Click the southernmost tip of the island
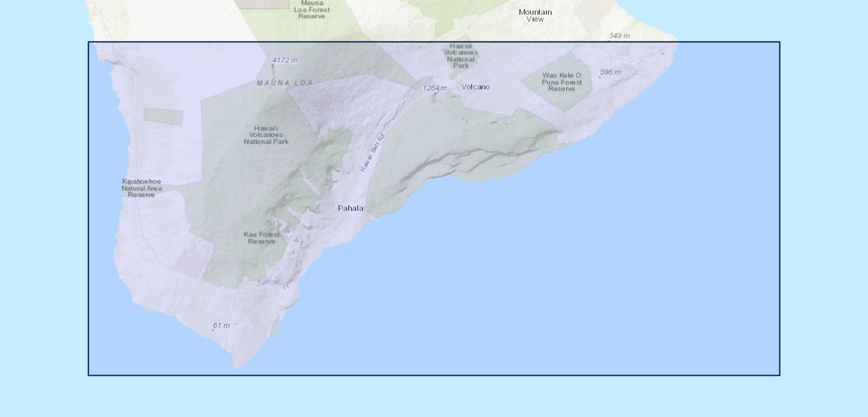Screen dimensions: 868x417 tap(237, 366)
